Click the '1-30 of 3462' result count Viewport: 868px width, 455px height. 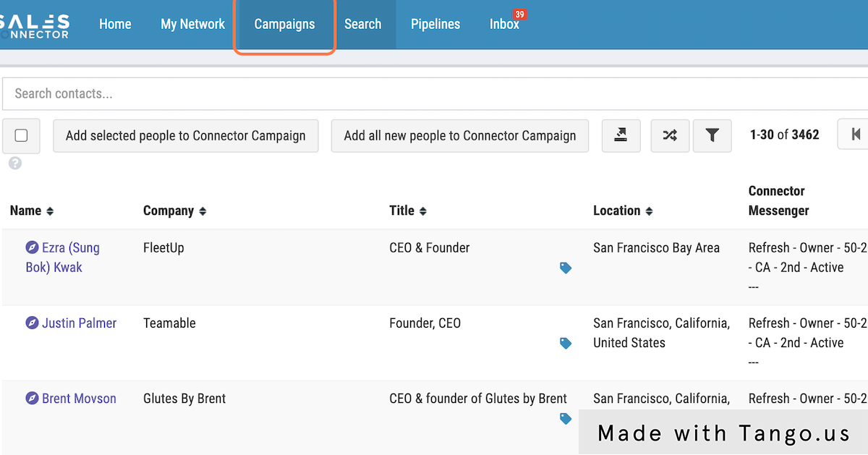pos(784,135)
